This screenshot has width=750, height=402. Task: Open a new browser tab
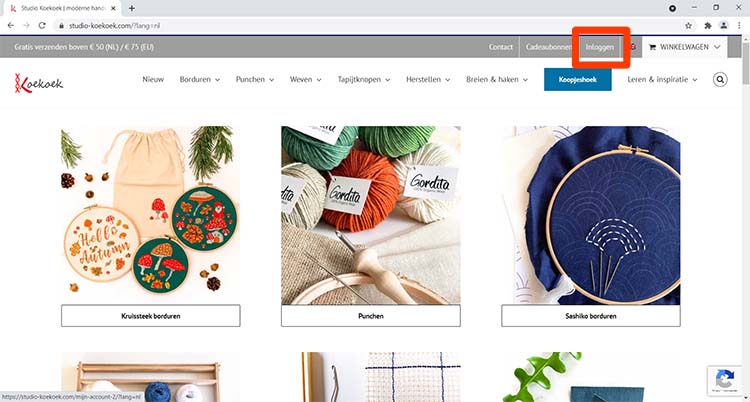(132, 8)
